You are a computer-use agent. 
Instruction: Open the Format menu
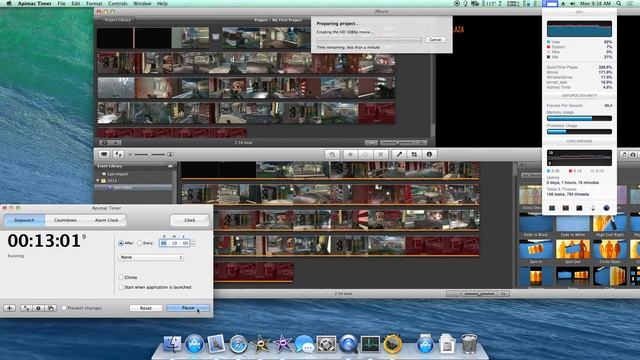tap(94, 3)
